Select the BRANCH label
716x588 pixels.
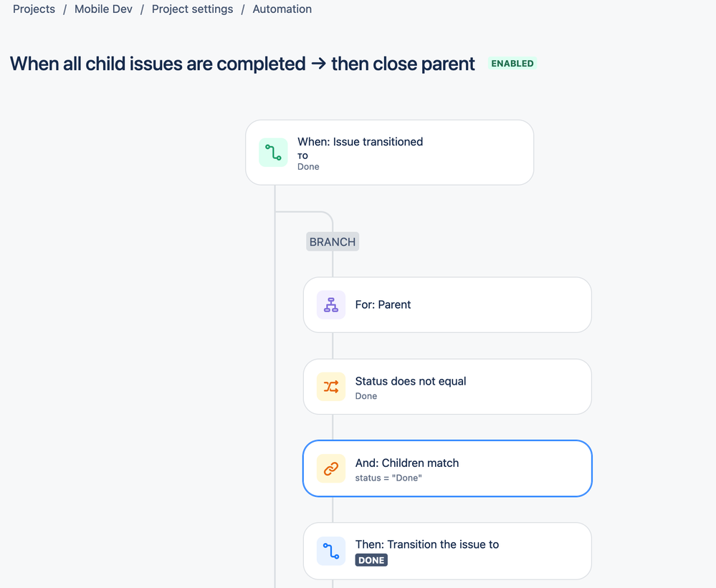(333, 242)
